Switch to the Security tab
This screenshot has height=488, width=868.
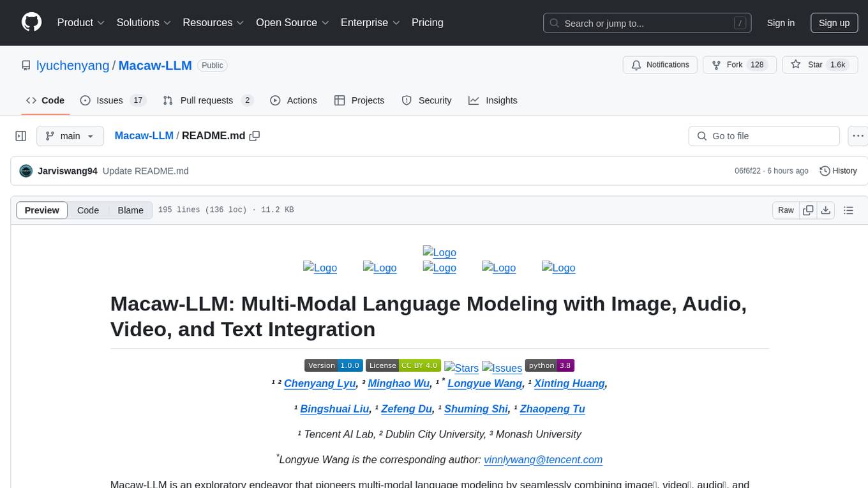(x=426, y=100)
